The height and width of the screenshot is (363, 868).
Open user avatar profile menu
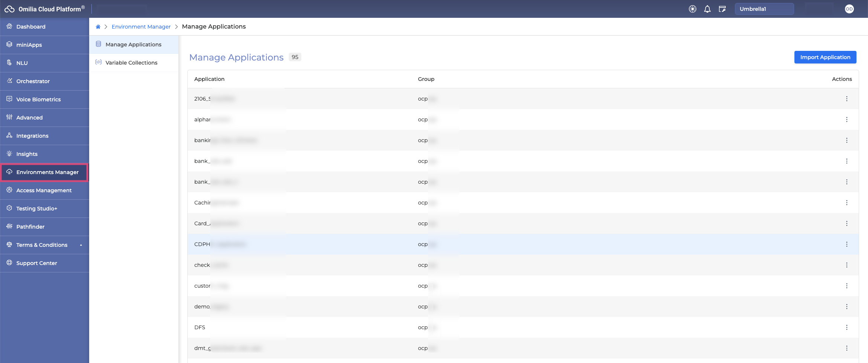[849, 9]
